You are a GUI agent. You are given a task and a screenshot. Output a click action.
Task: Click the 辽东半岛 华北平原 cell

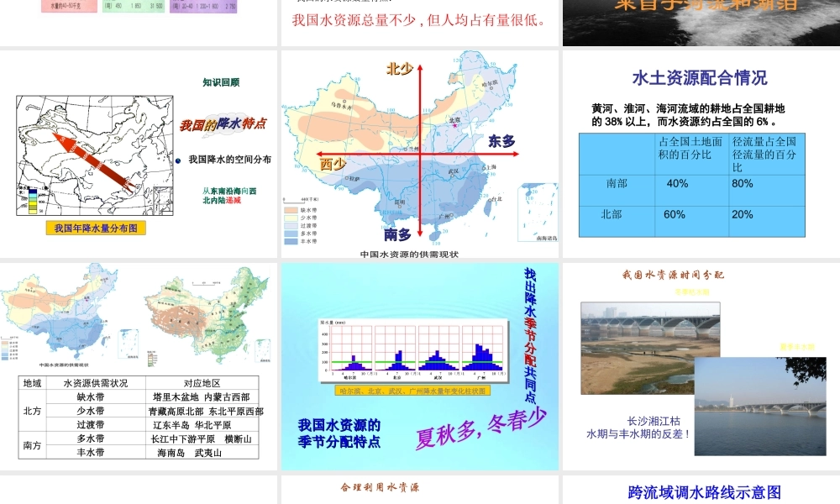point(202,425)
